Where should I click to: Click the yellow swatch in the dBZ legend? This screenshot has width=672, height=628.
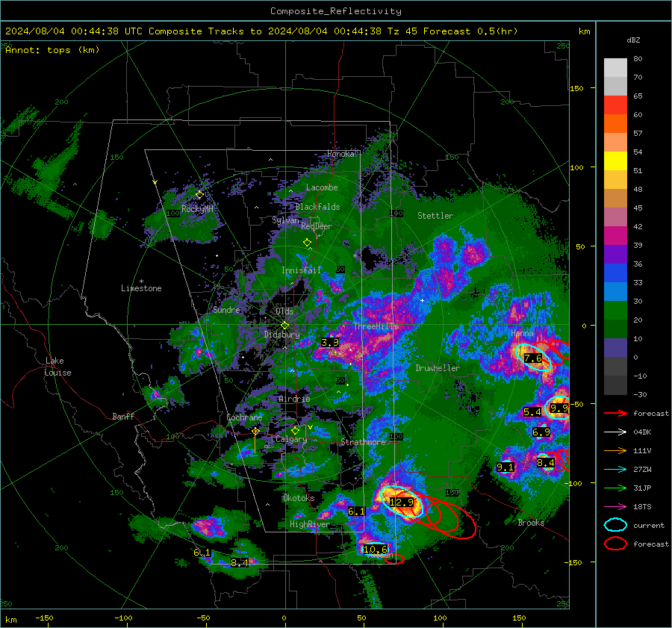pyautogui.click(x=615, y=161)
